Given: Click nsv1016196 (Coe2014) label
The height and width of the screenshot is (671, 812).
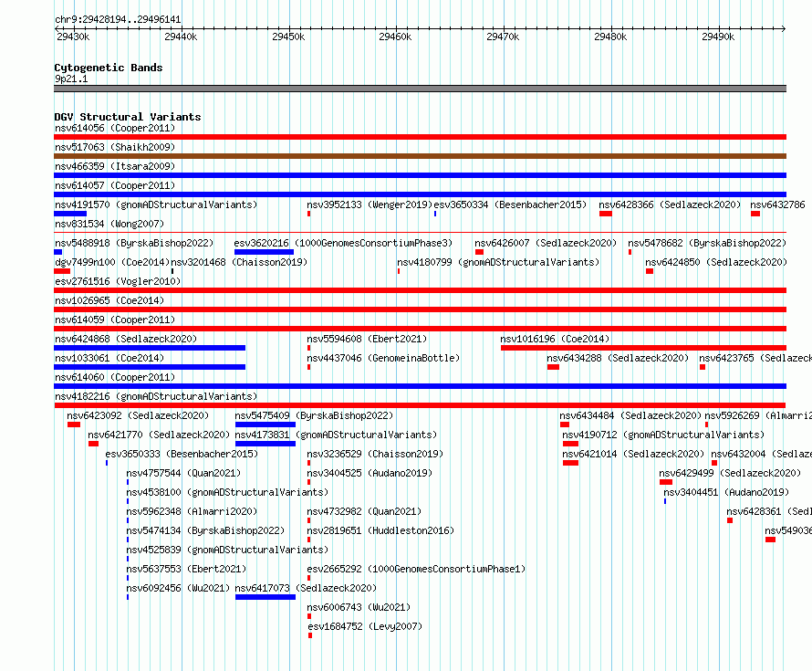Looking at the screenshot, I should point(555,339).
